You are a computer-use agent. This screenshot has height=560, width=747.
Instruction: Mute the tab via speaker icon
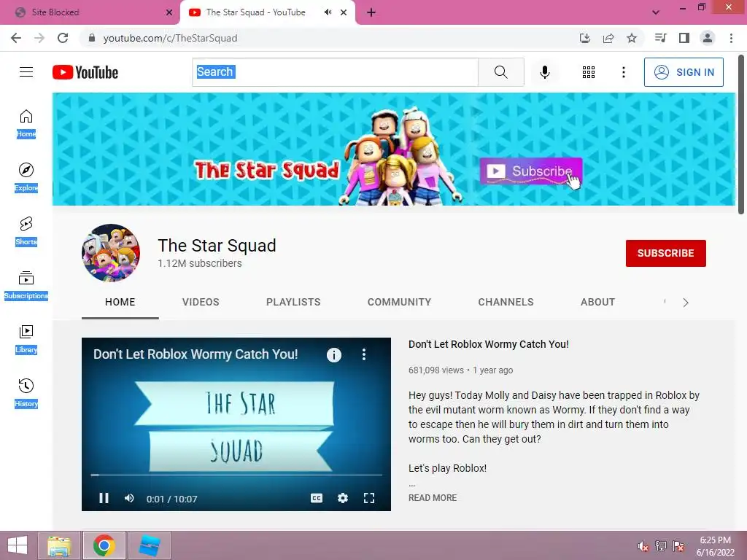(328, 12)
